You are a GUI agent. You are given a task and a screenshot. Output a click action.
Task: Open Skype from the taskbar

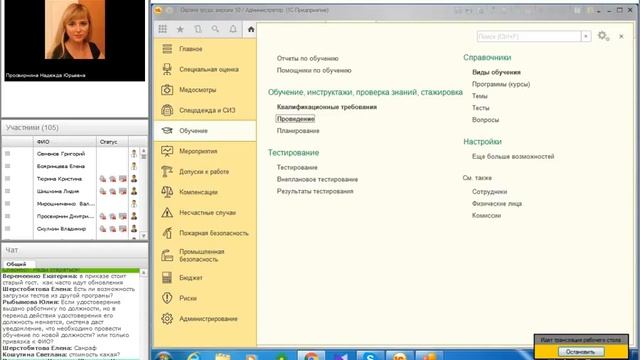pos(370,356)
